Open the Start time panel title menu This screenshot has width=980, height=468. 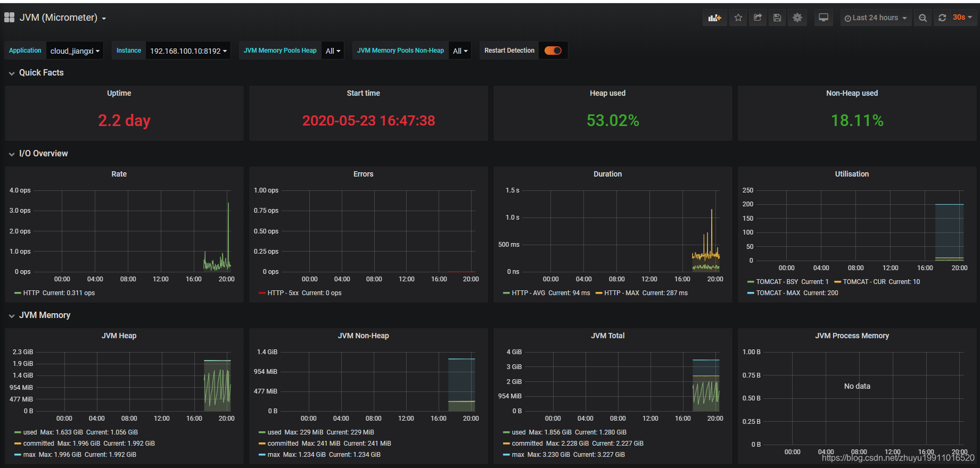pos(364,93)
